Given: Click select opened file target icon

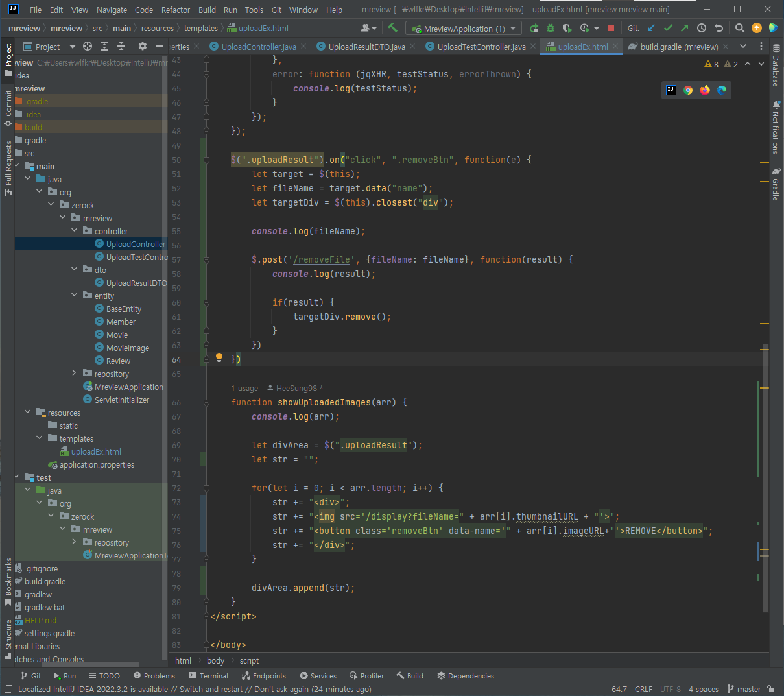Looking at the screenshot, I should [x=88, y=46].
